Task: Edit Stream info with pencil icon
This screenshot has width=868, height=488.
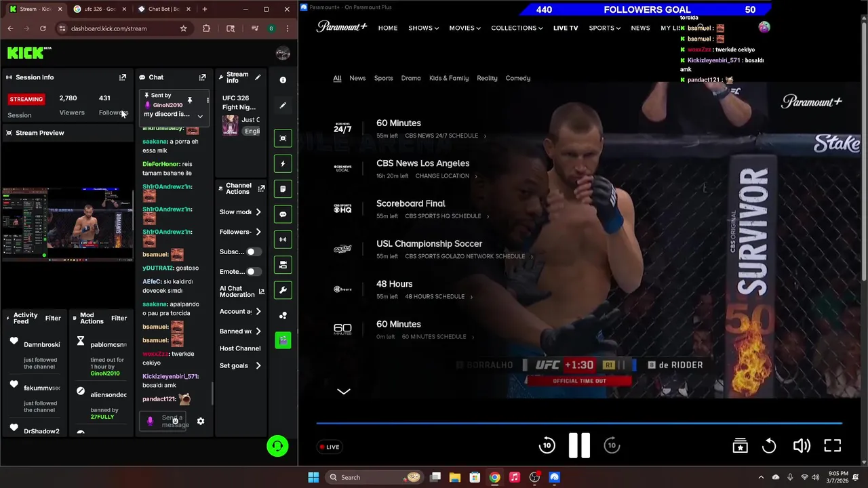Action: [258, 77]
